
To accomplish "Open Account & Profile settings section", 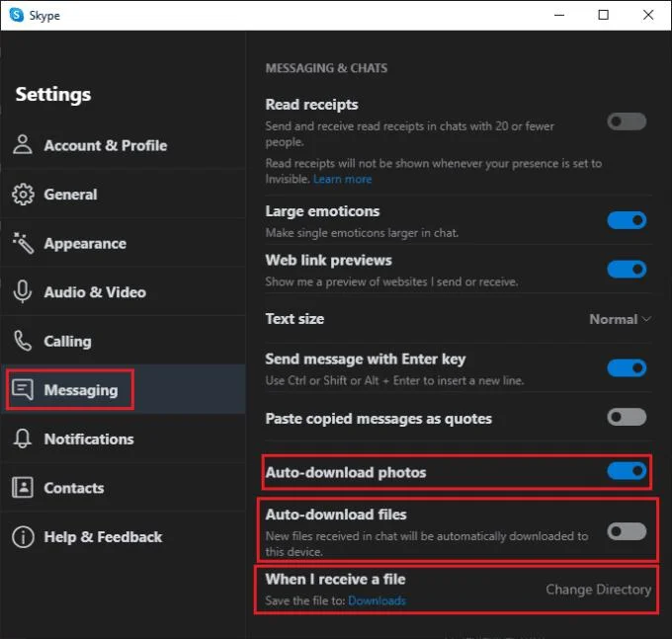I will (124, 145).
